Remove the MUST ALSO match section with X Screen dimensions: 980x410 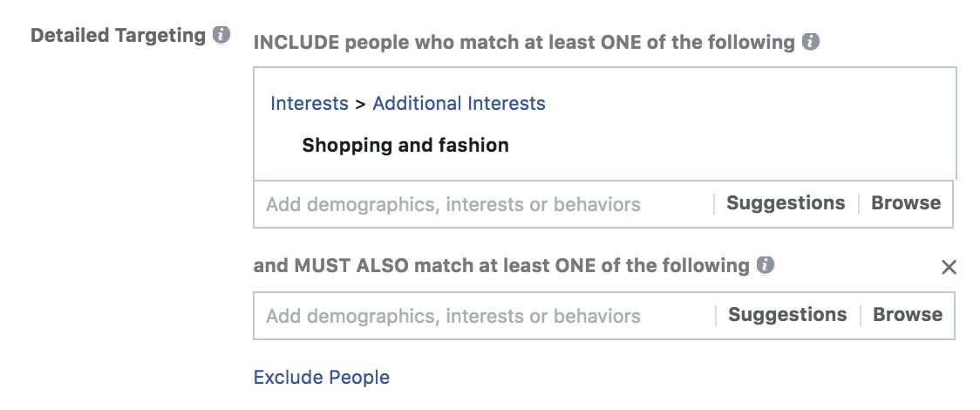(x=949, y=267)
